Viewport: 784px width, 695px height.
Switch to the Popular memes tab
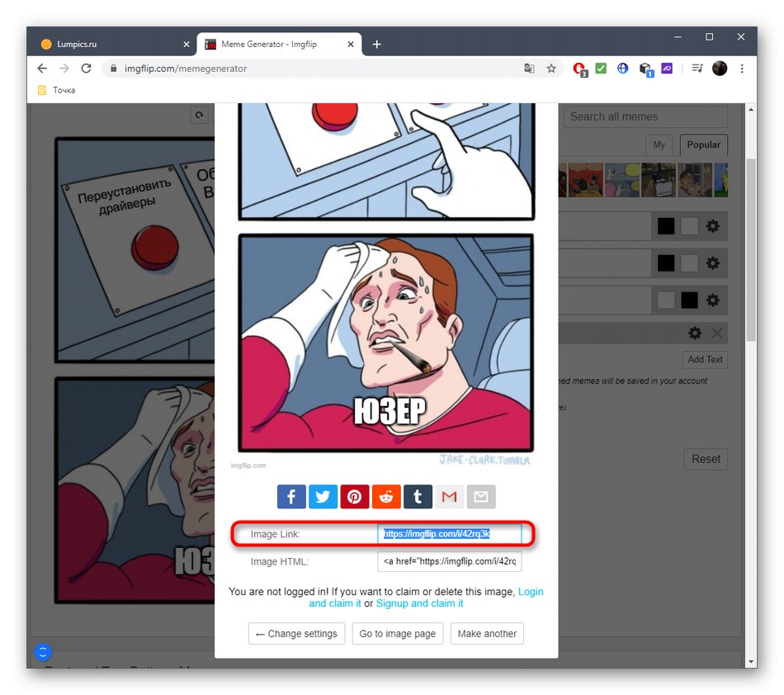(x=703, y=145)
